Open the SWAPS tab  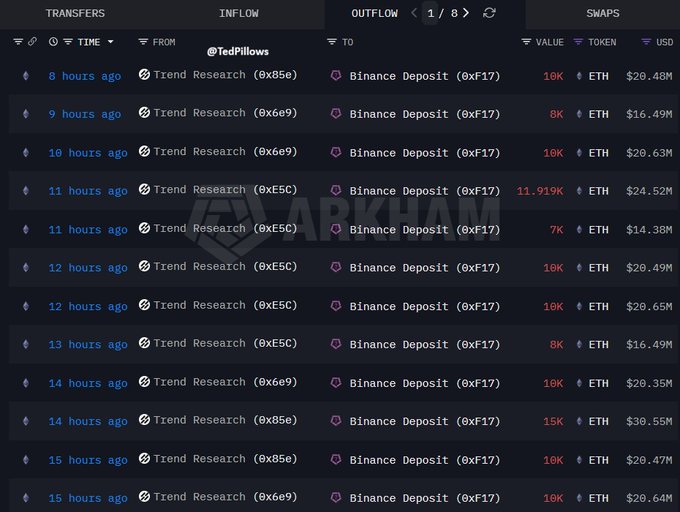pyautogui.click(x=603, y=13)
